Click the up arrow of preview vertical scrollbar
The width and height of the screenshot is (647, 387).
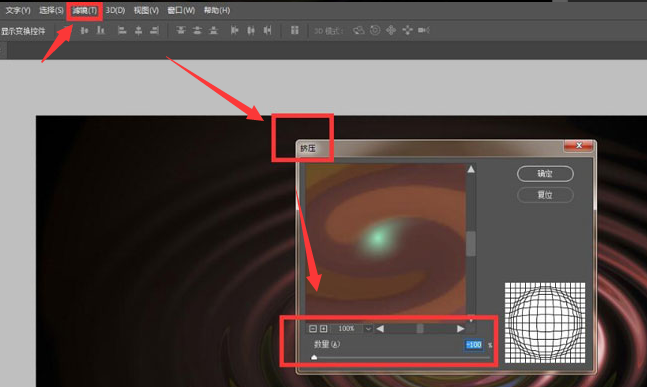[x=471, y=169]
